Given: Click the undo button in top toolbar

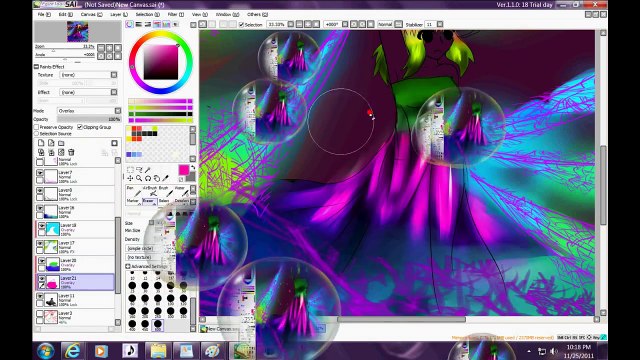Looking at the screenshot, I should click(x=202, y=24).
